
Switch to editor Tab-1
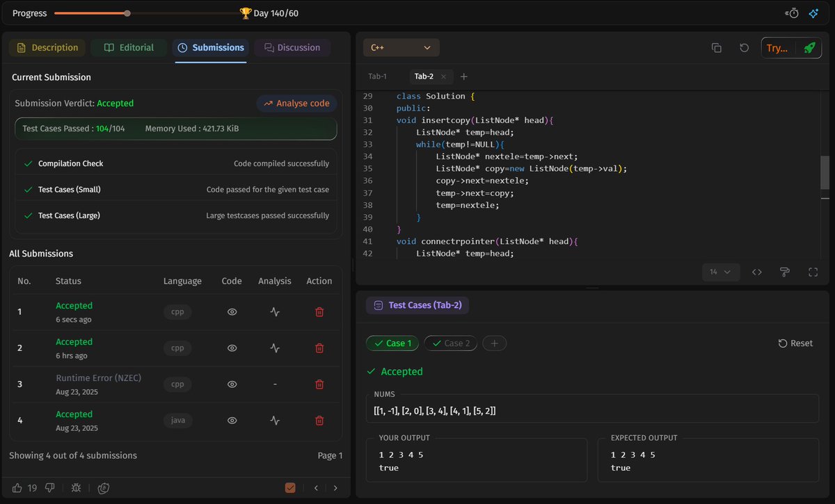[x=377, y=76]
